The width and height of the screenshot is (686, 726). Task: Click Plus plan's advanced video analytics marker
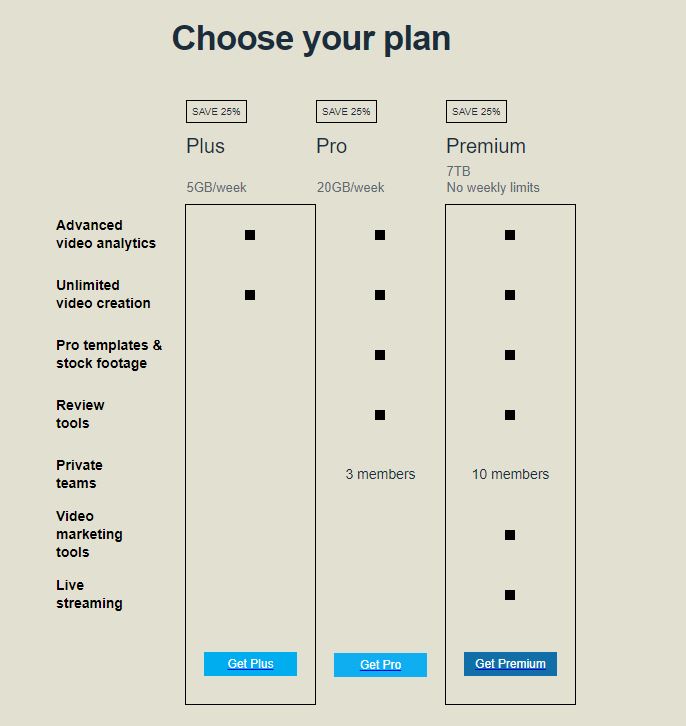click(250, 235)
